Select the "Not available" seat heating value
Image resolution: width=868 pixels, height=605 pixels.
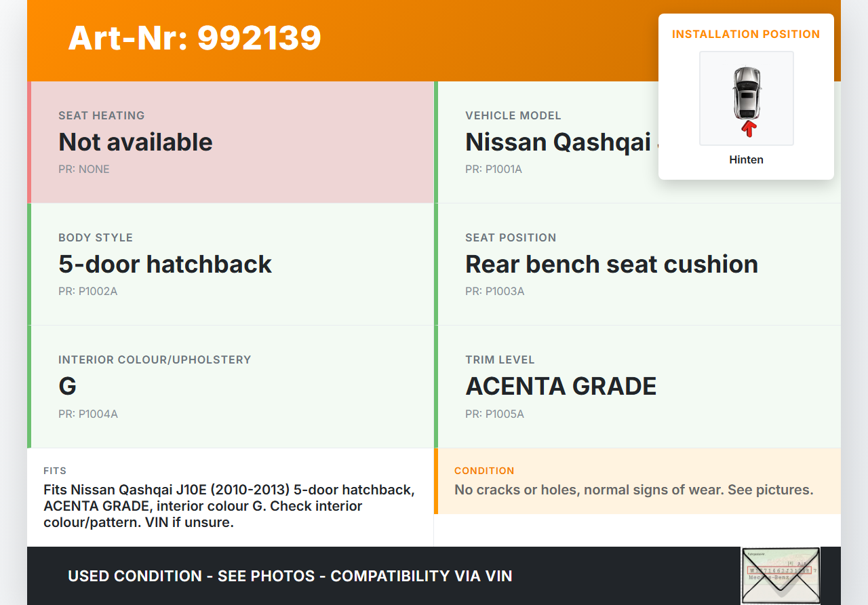[136, 142]
